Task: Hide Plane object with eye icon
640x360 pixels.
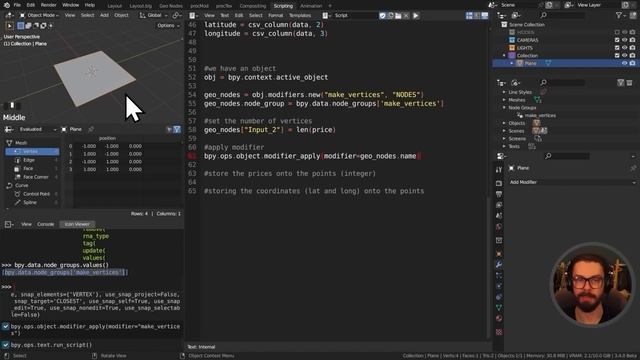Action: [624, 63]
